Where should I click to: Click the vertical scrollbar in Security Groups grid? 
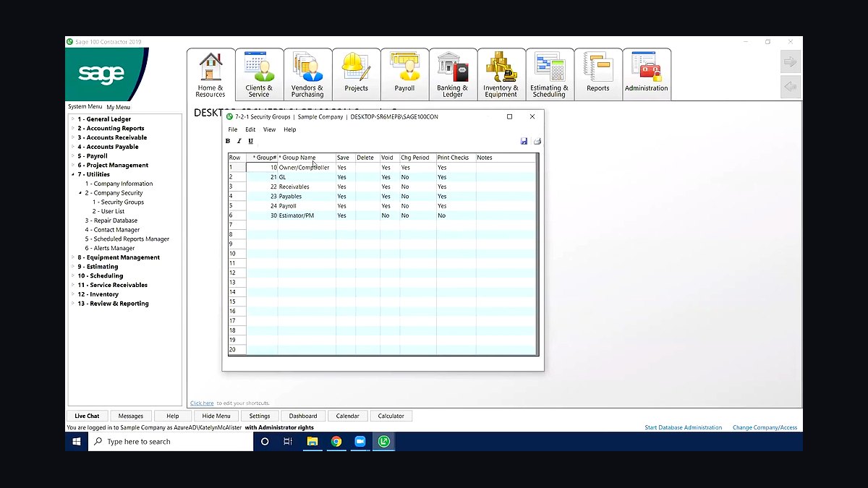tap(537, 253)
